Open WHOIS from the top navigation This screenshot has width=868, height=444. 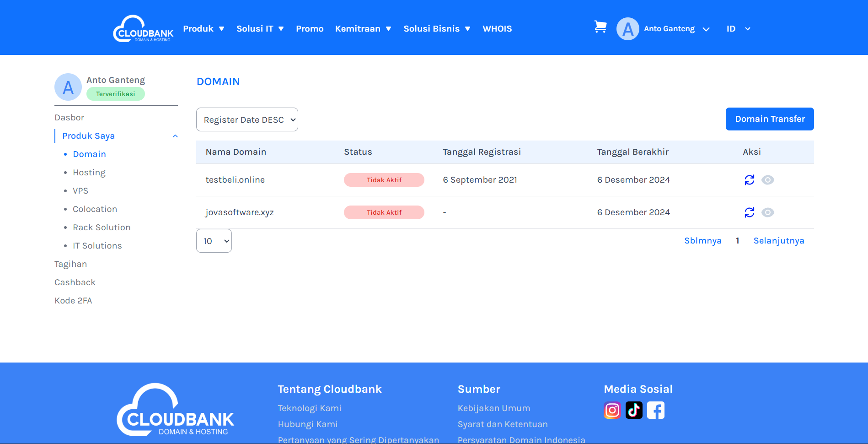click(x=497, y=29)
